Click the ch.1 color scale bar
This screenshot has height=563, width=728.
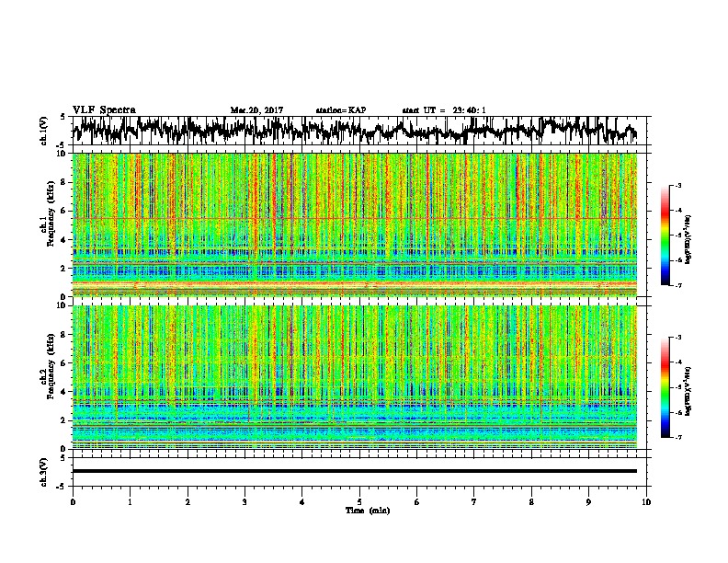click(665, 236)
